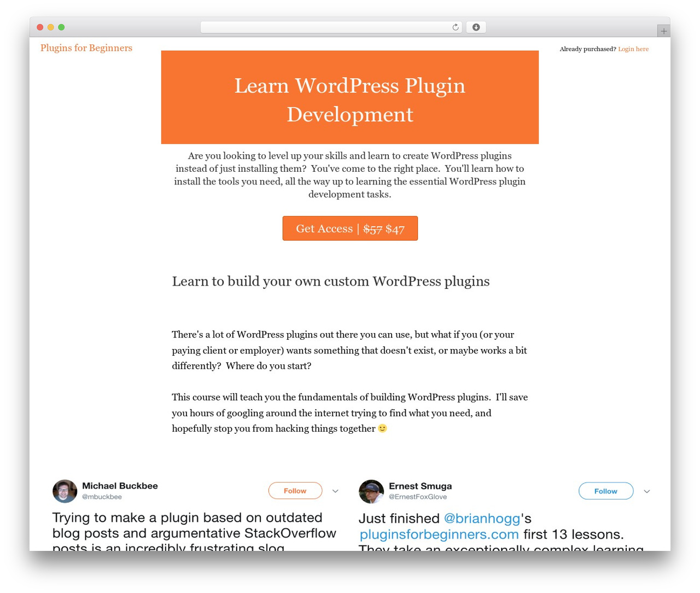Select the 'Already purchased?' text
The width and height of the screenshot is (700, 593).
click(x=588, y=49)
